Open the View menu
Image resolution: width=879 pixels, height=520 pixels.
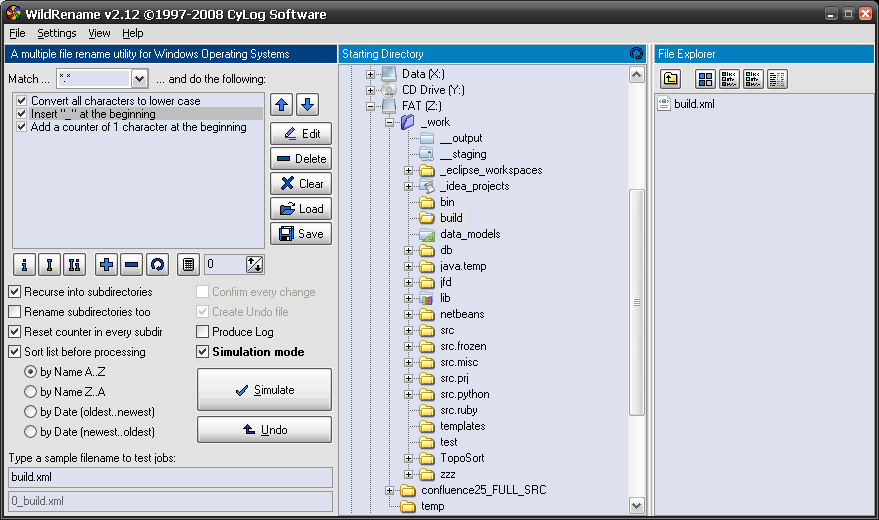(x=99, y=33)
